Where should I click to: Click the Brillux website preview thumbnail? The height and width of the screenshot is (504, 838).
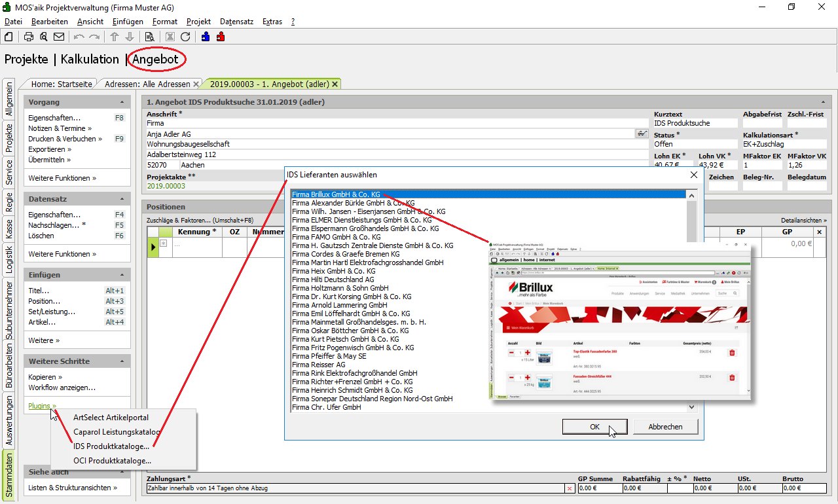(x=621, y=321)
